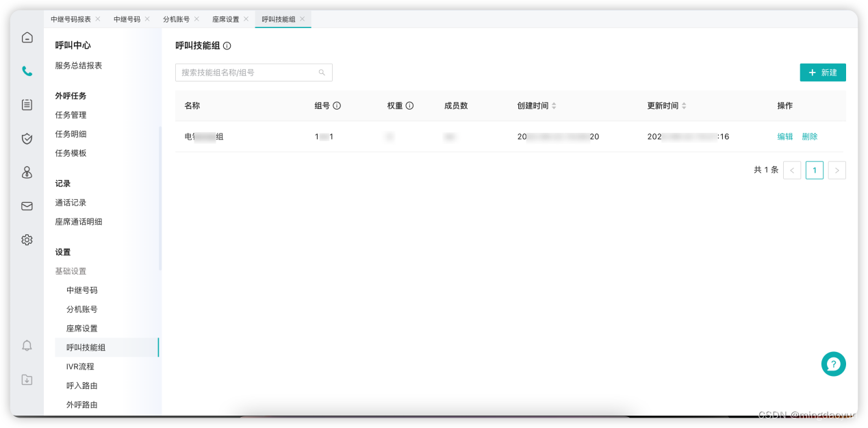Open the 中继号码报表 tab
This screenshot has height=428, width=868.
pos(71,19)
